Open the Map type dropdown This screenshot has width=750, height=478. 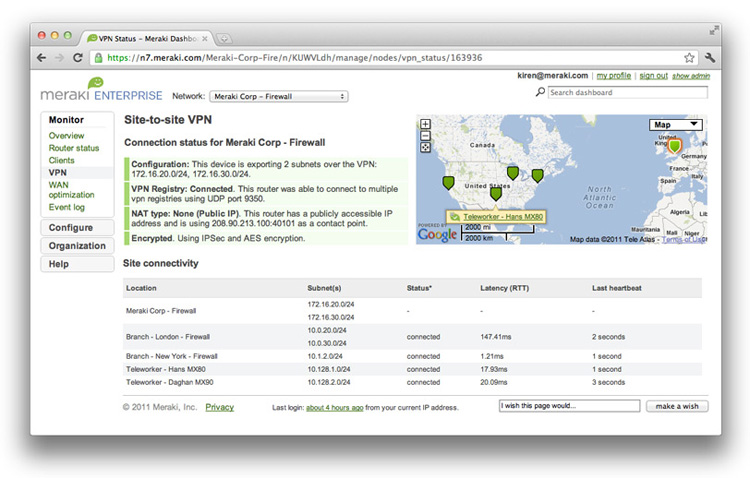click(x=675, y=124)
